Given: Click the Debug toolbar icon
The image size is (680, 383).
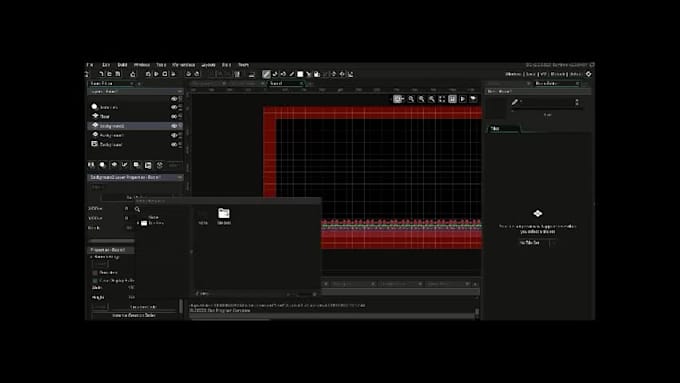Looking at the screenshot, I should point(148,74).
